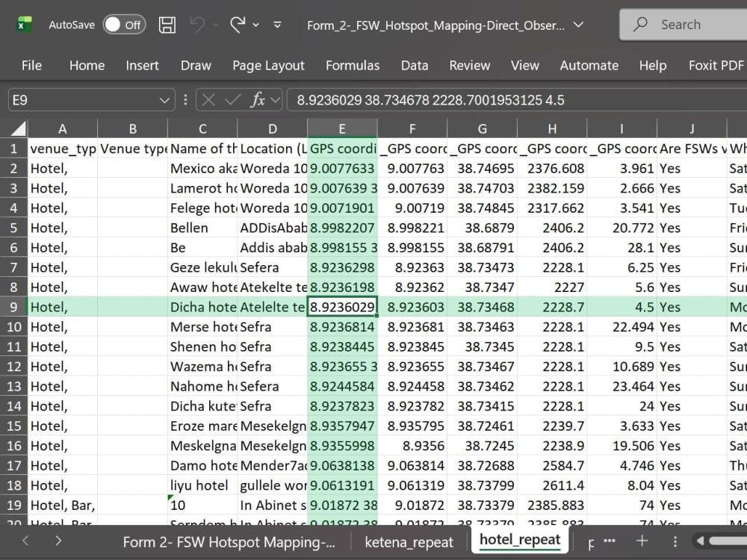Image resolution: width=747 pixels, height=560 pixels.
Task: Click the Insert Function fx icon
Action: click(258, 100)
